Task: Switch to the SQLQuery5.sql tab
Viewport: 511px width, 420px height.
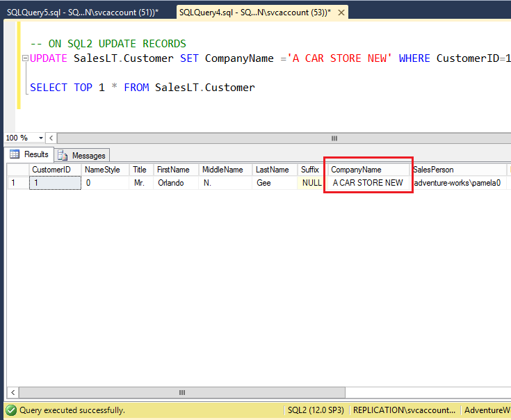Action: click(83, 13)
